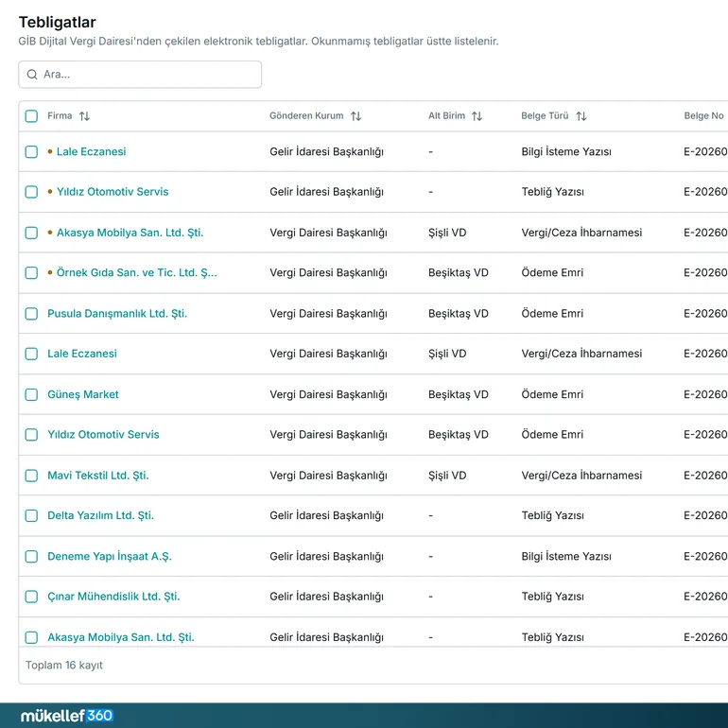728x728 pixels.
Task: Open Çınar Mühendislik Ltd. Şti. record
Action: tap(113, 597)
